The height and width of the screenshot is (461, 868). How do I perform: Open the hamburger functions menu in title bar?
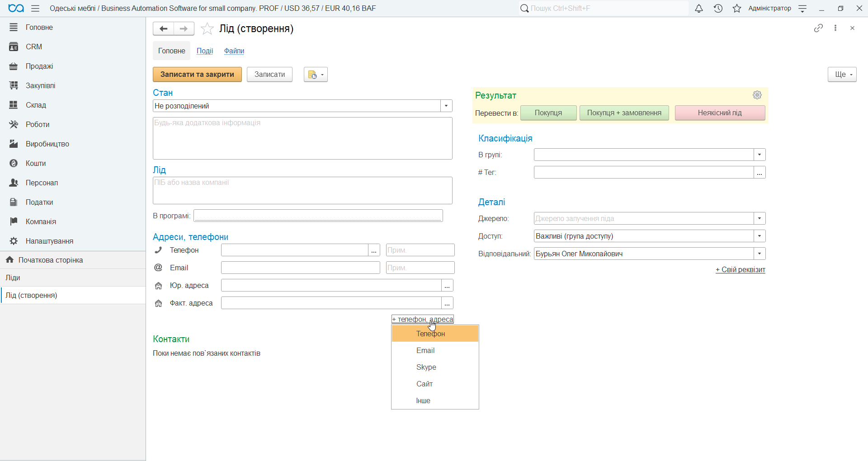[x=35, y=8]
